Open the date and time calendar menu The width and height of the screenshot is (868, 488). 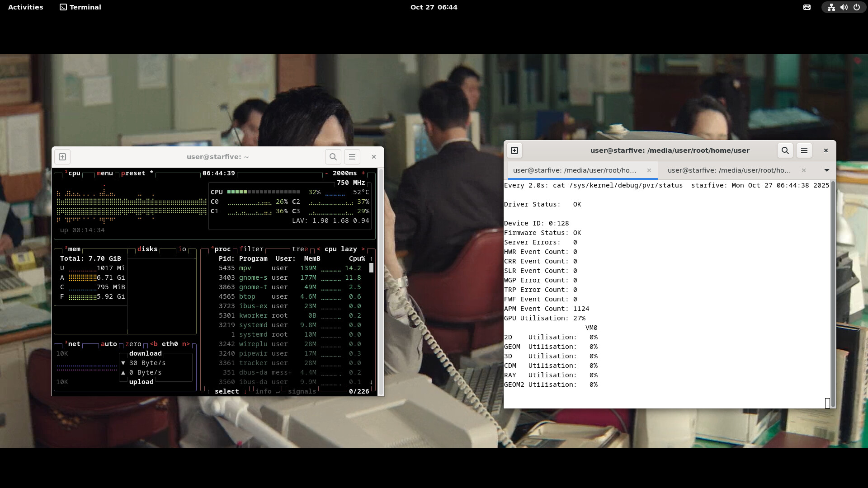coord(434,7)
